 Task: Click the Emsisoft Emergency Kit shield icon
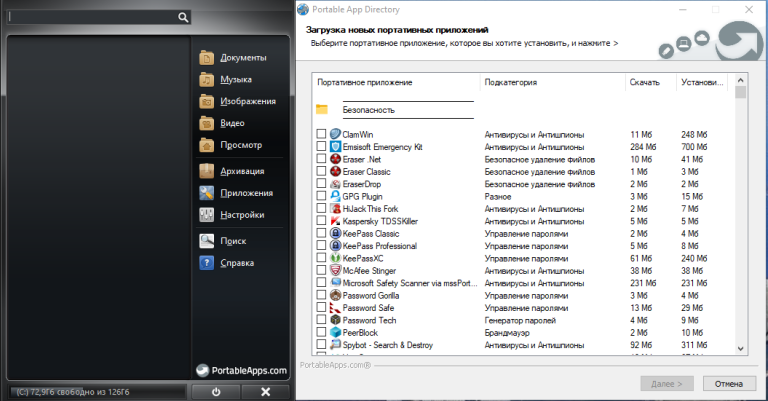point(335,146)
